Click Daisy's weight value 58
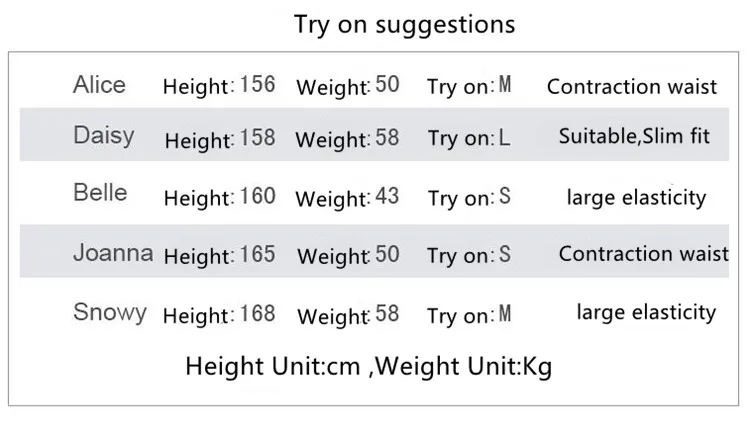 pyautogui.click(x=387, y=138)
